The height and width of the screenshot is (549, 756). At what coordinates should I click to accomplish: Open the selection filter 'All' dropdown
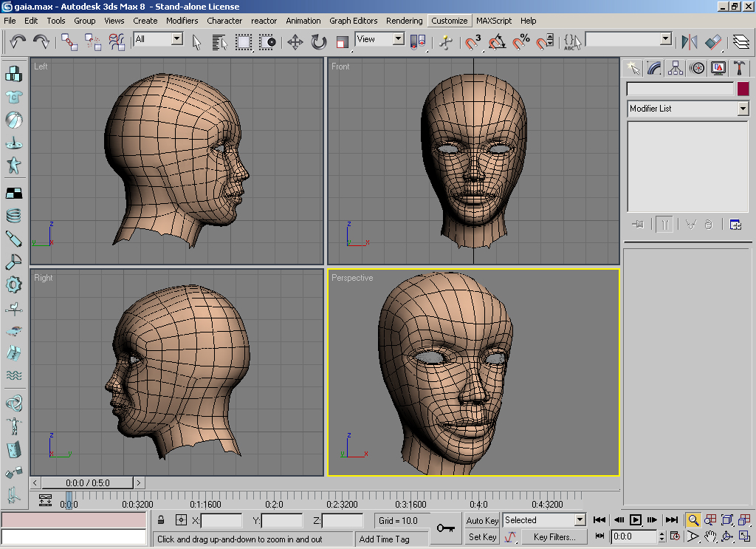pyautogui.click(x=176, y=39)
